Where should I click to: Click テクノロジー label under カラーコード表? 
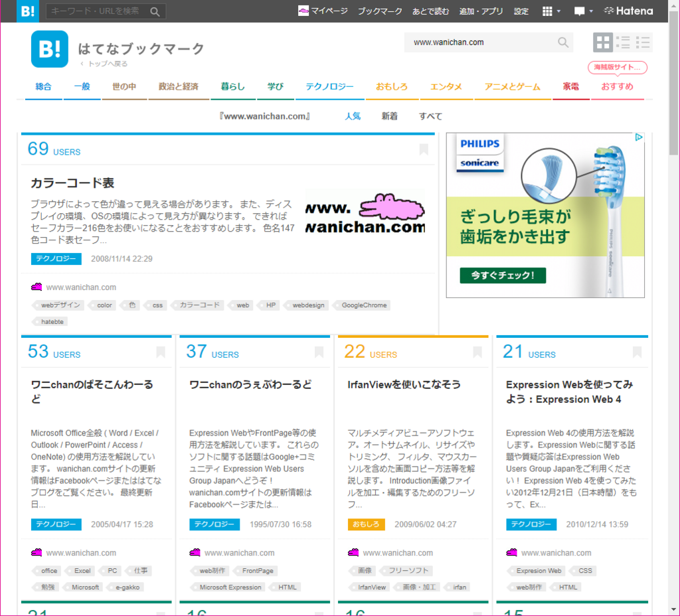click(x=56, y=259)
